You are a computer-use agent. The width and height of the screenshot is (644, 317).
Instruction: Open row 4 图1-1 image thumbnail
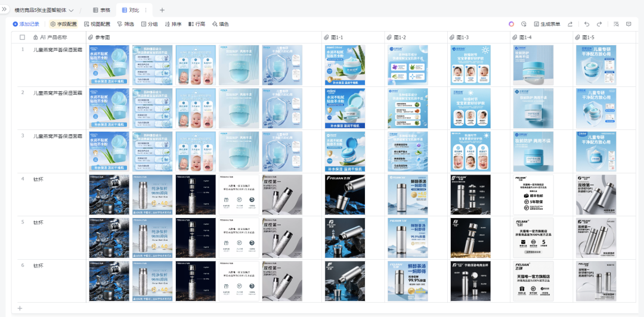click(x=345, y=195)
